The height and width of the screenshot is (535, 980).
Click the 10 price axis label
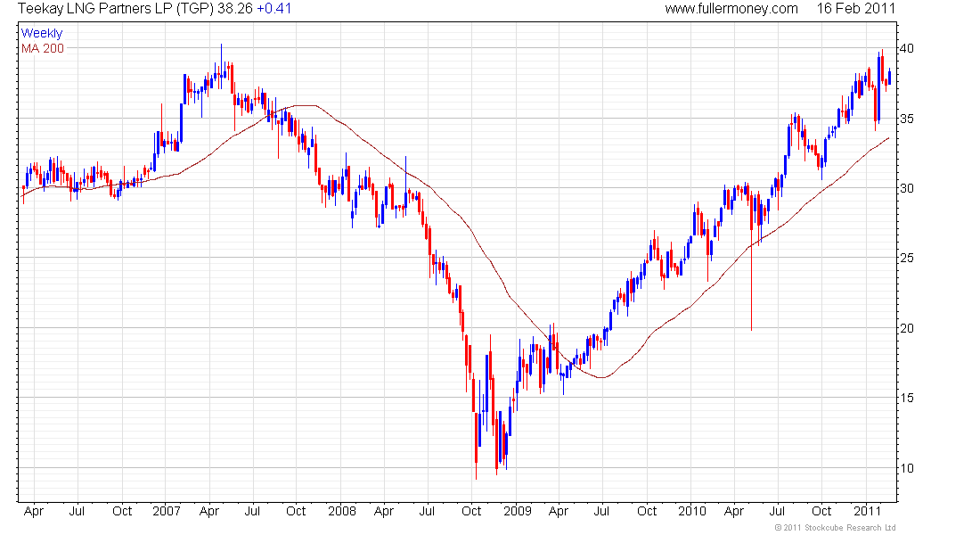click(x=906, y=468)
